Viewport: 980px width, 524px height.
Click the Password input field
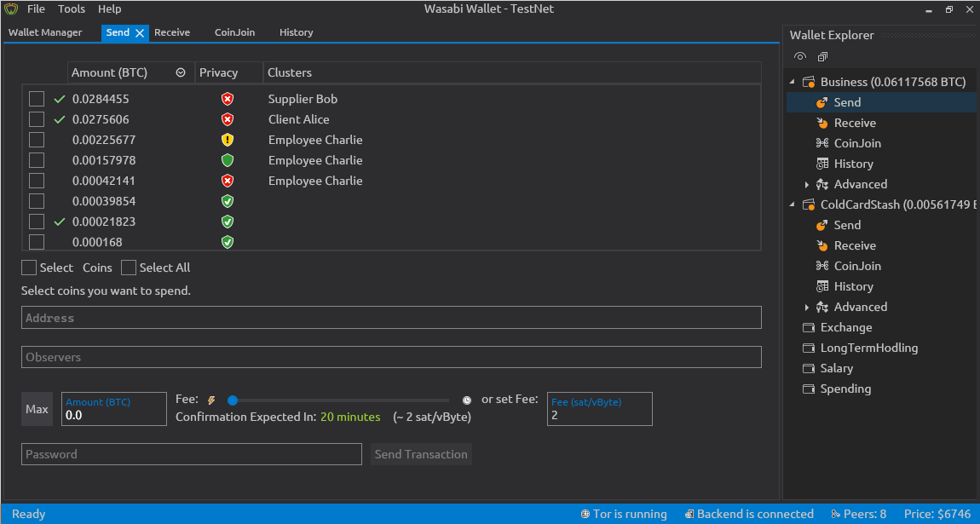pyautogui.click(x=191, y=454)
